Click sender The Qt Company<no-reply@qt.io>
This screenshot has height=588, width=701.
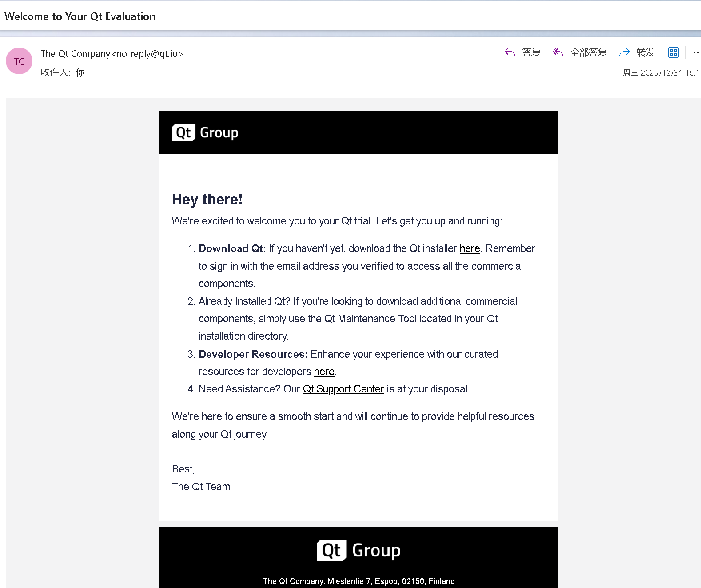pyautogui.click(x=112, y=54)
